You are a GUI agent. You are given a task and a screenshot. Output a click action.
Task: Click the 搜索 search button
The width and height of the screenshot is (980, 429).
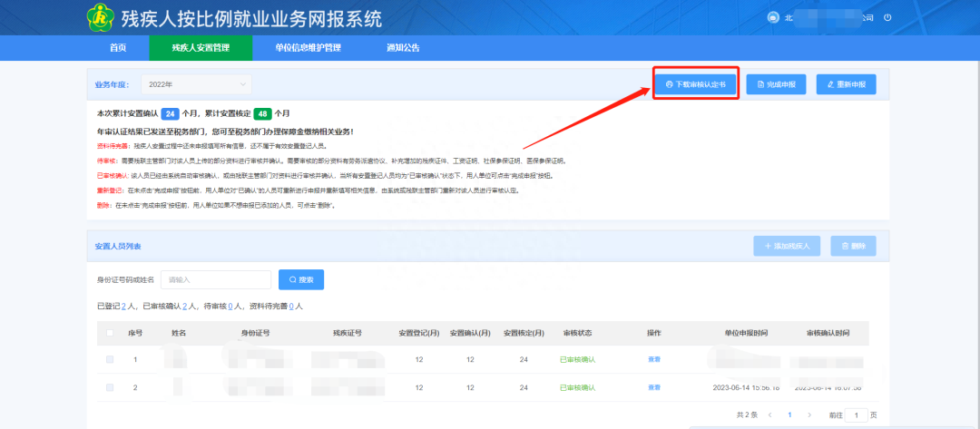coord(301,279)
